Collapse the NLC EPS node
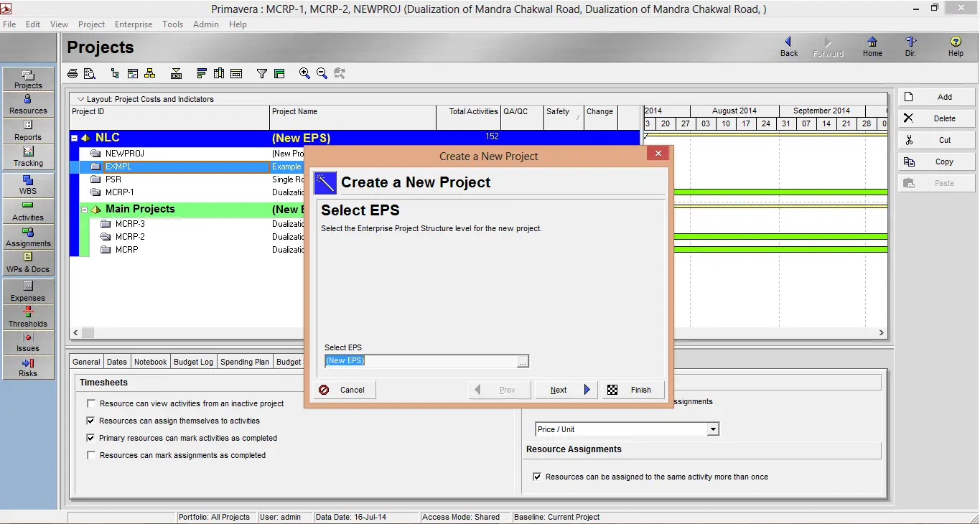The width and height of the screenshot is (980, 524). tap(75, 138)
